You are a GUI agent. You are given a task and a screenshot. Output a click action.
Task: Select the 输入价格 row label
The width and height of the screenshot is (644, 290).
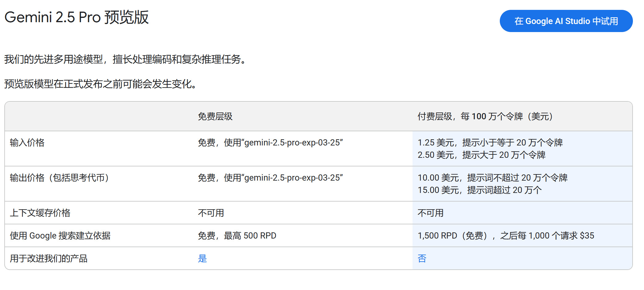(27, 143)
